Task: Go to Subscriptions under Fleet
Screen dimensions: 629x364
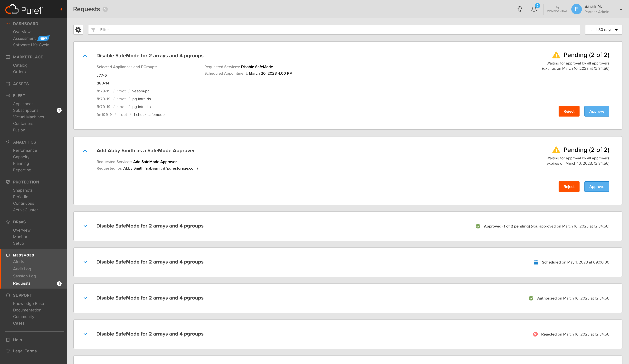Action: pyautogui.click(x=26, y=110)
